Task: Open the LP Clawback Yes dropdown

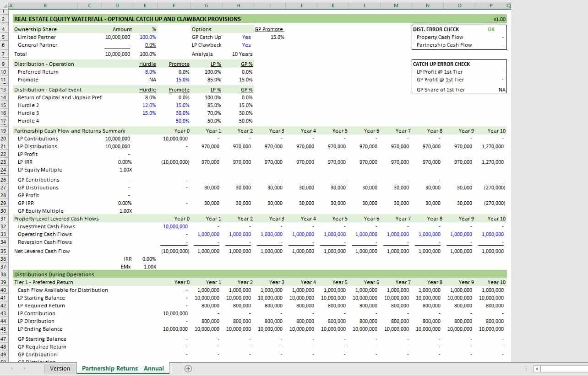Action: (246, 45)
